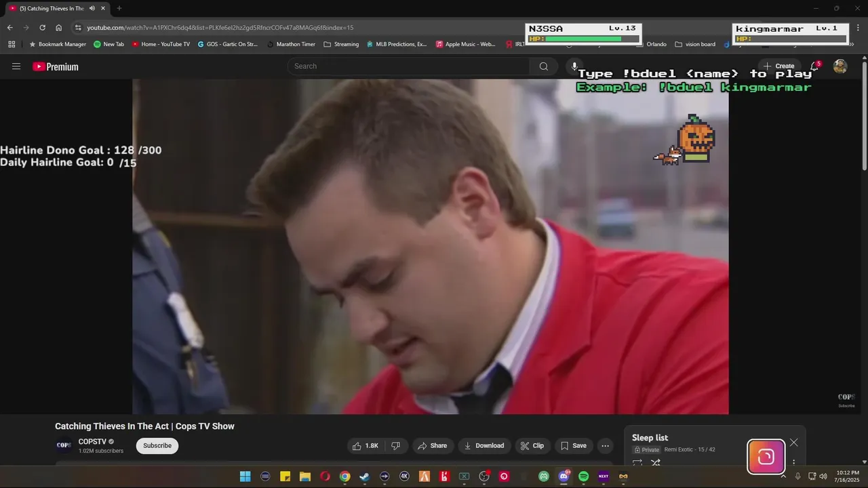
Task: Reload the page in browser toolbar
Action: 42,28
